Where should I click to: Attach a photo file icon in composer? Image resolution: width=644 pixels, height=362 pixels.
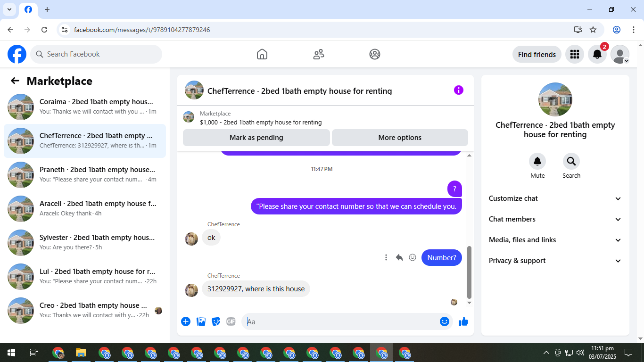click(x=201, y=321)
